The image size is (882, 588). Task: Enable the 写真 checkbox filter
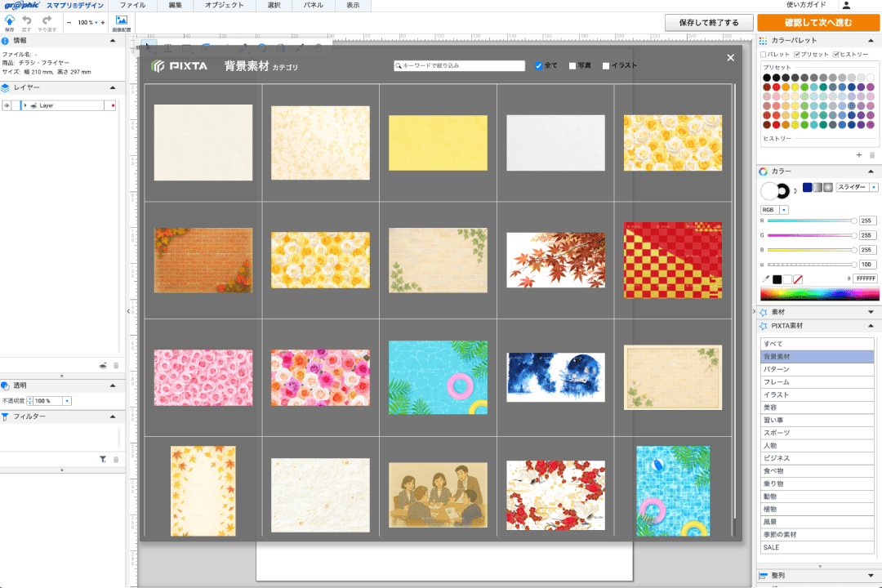(572, 66)
